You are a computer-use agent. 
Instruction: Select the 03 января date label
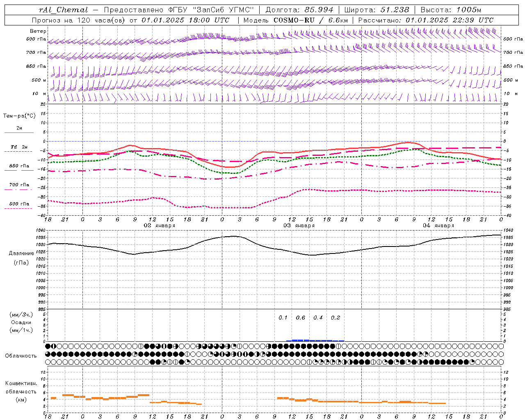click(x=299, y=226)
